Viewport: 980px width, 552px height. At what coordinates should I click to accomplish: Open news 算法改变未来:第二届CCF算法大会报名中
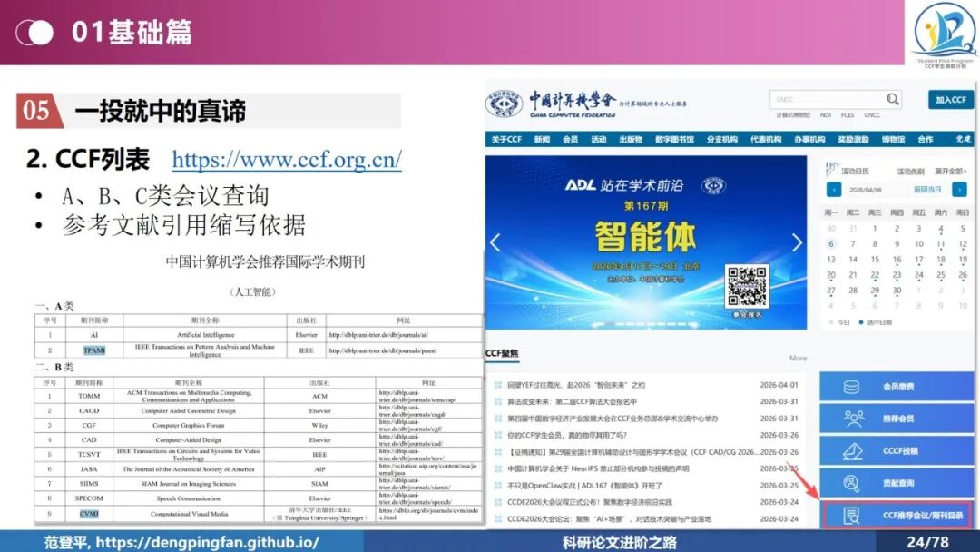pos(572,402)
